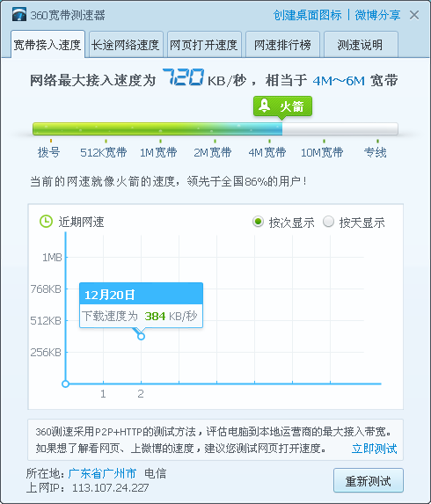Select the 宽带接入速度 tab

(47, 44)
